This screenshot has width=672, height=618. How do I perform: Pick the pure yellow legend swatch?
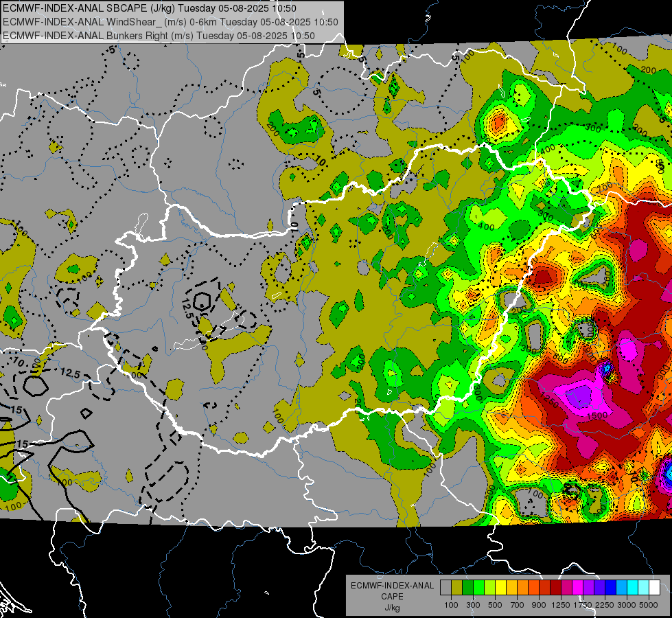click(500, 587)
